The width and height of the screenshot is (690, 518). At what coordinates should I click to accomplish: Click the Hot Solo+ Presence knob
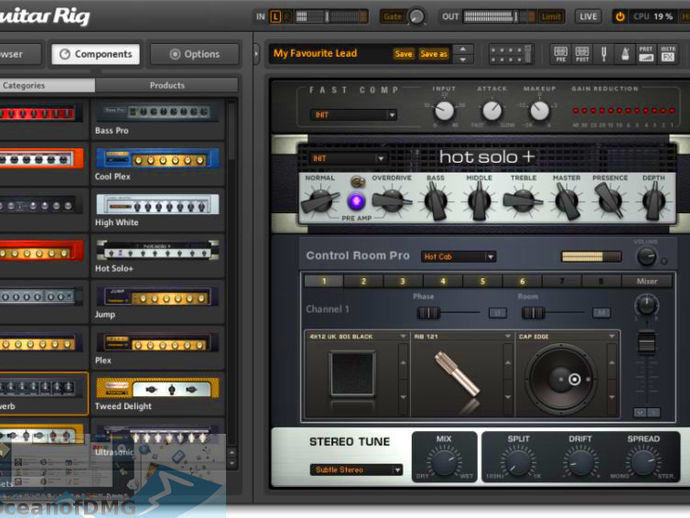[x=610, y=200]
